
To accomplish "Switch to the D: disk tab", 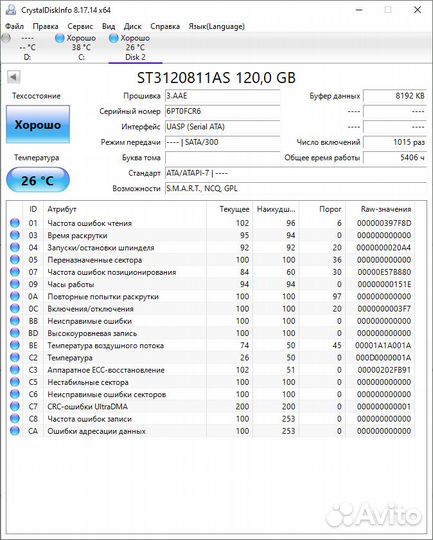I will [27, 48].
